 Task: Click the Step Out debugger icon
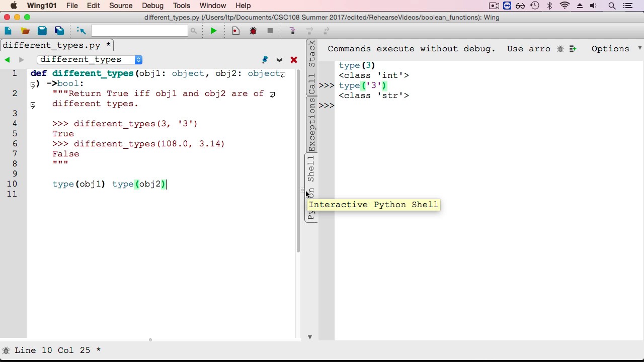coord(327,31)
